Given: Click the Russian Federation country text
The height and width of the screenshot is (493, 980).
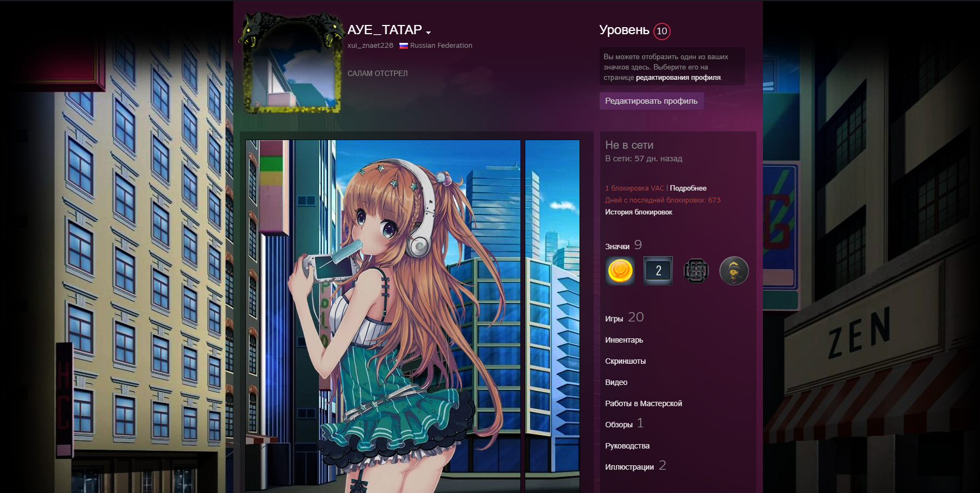Looking at the screenshot, I should [x=441, y=46].
